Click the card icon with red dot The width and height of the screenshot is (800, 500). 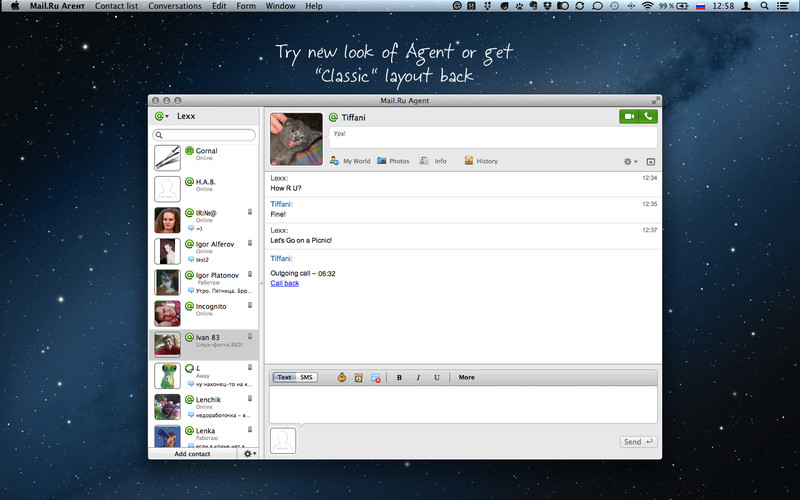tap(376, 378)
